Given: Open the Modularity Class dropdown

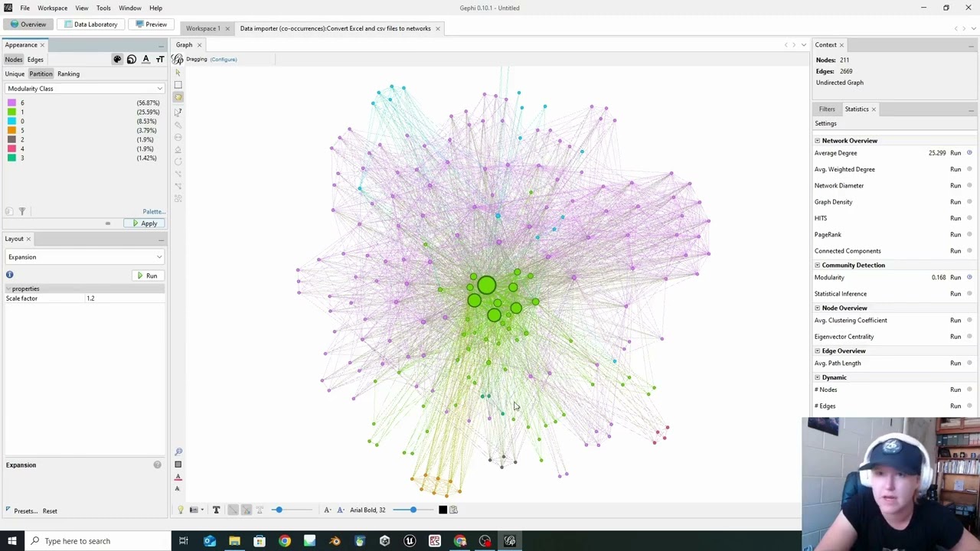Looking at the screenshot, I should 84,89.
